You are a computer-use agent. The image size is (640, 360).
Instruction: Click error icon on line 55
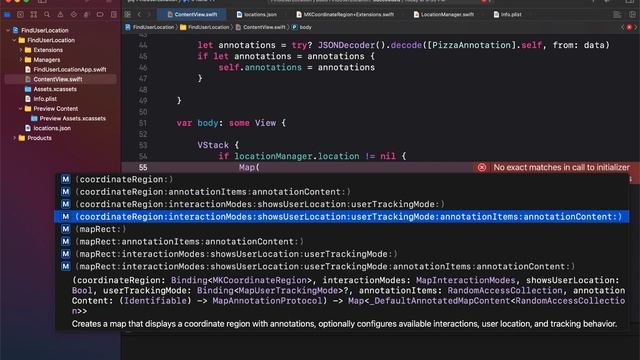(x=482, y=167)
